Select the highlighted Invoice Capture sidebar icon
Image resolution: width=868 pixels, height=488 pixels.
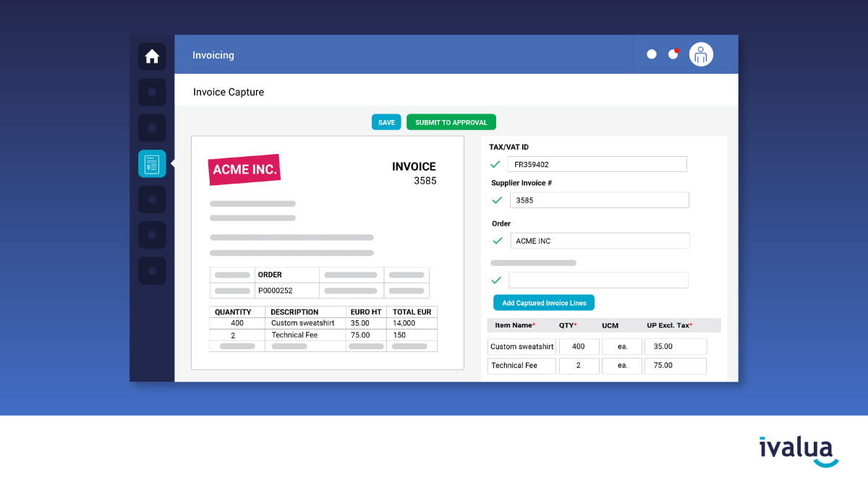click(x=152, y=163)
